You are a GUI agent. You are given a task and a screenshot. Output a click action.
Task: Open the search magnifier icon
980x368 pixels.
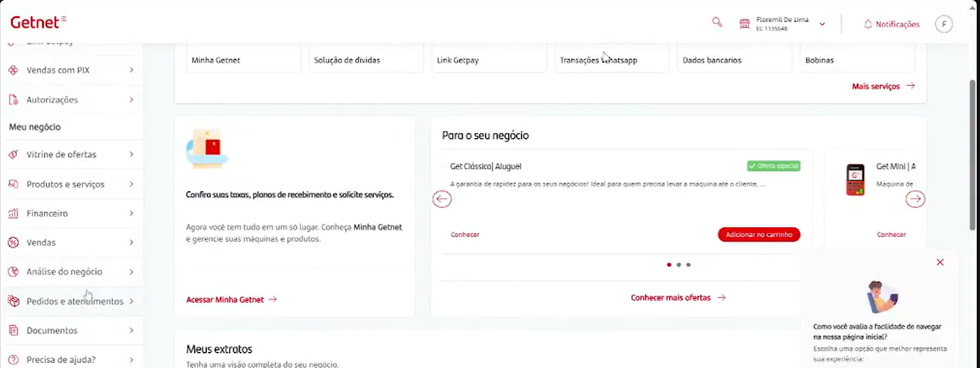716,22
